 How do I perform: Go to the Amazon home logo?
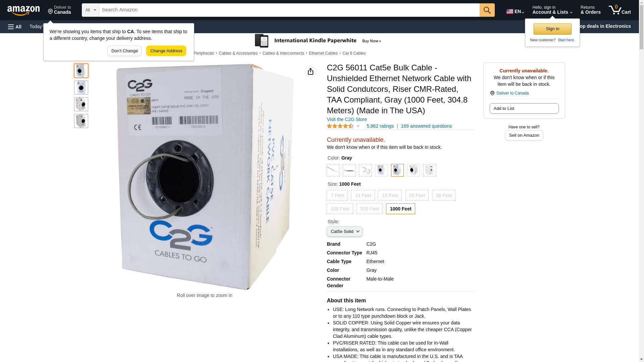(23, 10)
